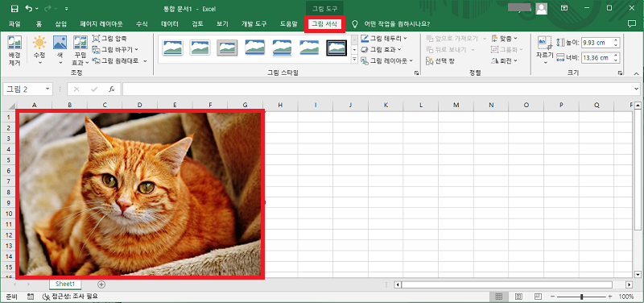Open the 그림 스타일 group dialog launcher
The image size is (644, 303).
click(x=416, y=73)
